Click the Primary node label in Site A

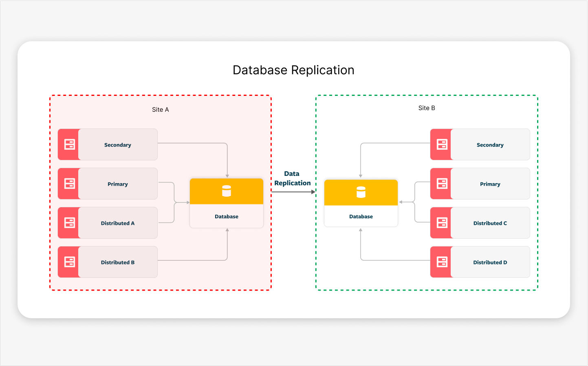tap(118, 184)
